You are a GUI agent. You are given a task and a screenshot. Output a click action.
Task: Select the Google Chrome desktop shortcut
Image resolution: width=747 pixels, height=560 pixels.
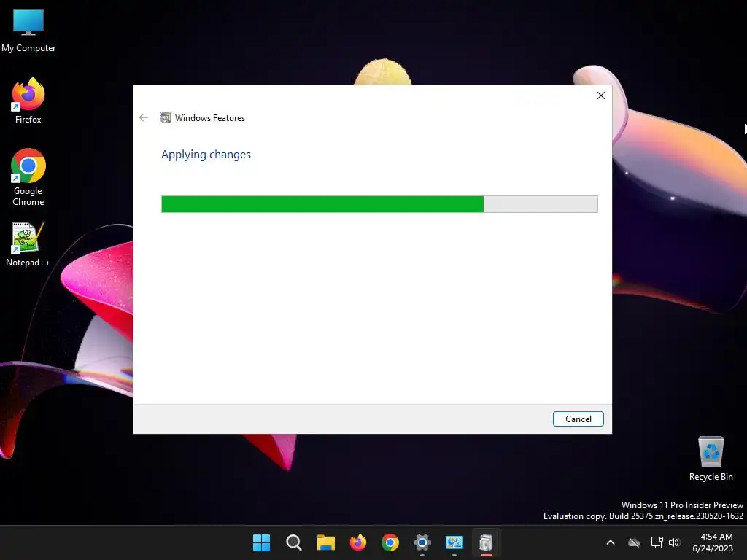pos(28,177)
